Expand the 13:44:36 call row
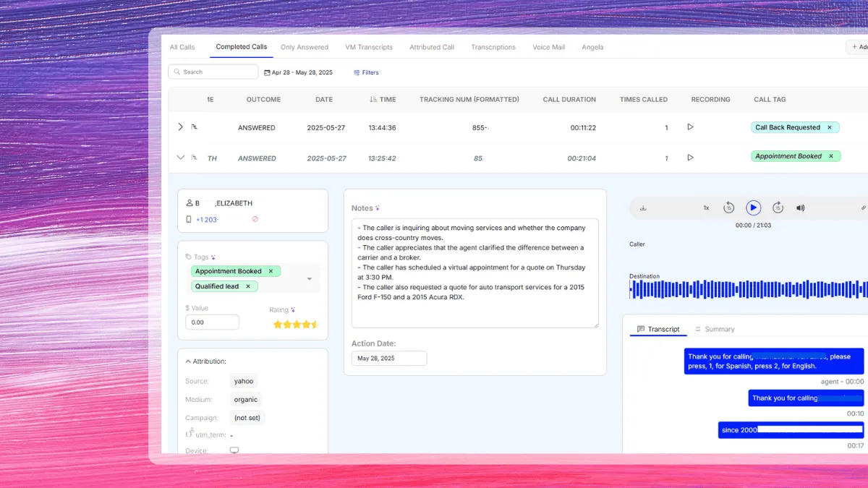Viewport: 868px width, 488px height. click(x=180, y=127)
